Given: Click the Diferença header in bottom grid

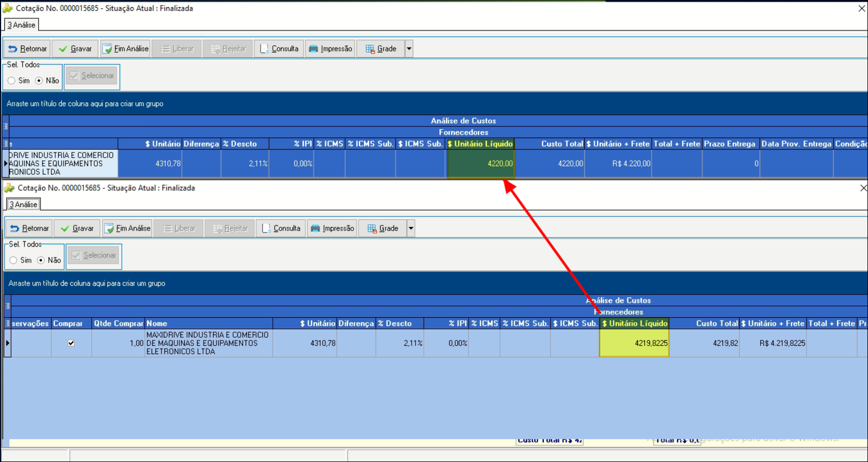Looking at the screenshot, I should tap(356, 323).
